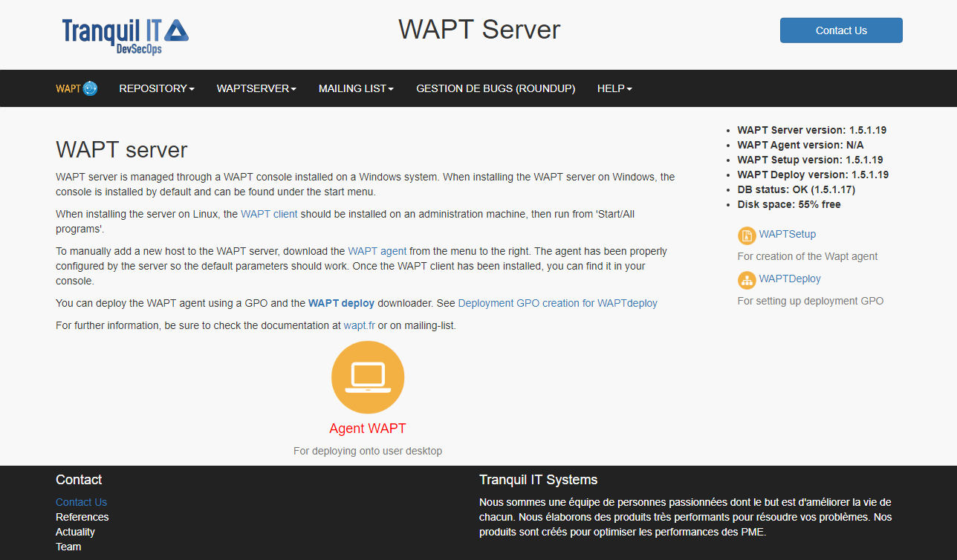Expand the WAPTServer dropdown menu
The height and width of the screenshot is (560, 957).
[x=256, y=88]
